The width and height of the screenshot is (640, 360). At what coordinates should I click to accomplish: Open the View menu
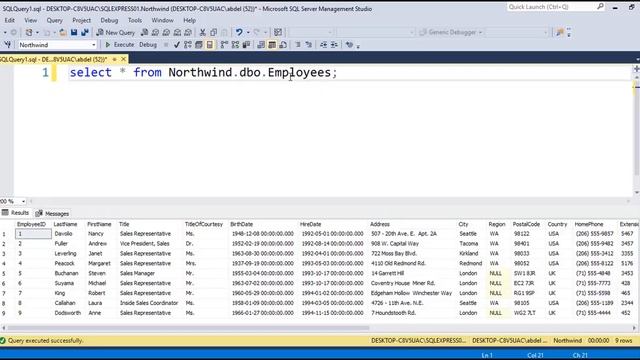(31, 20)
